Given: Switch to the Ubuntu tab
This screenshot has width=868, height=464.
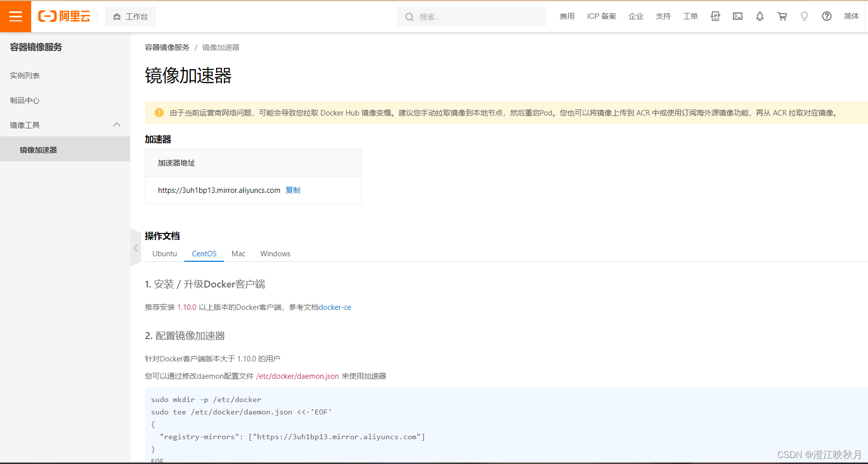Looking at the screenshot, I should point(164,254).
